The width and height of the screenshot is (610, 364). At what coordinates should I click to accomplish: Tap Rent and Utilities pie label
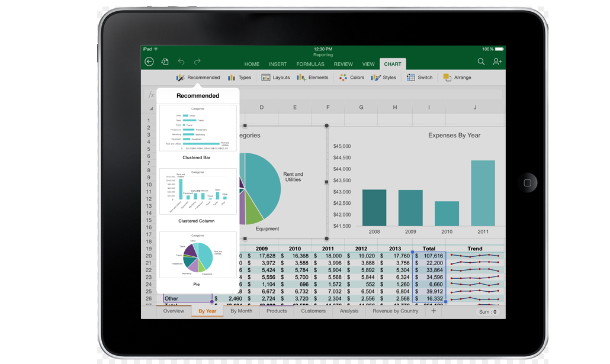pyautogui.click(x=293, y=177)
